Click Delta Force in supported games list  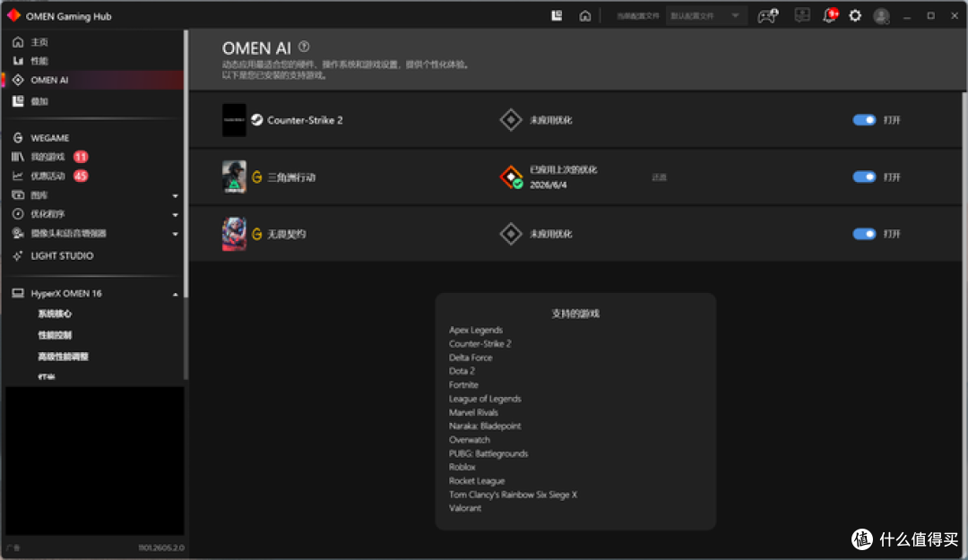[x=471, y=358]
